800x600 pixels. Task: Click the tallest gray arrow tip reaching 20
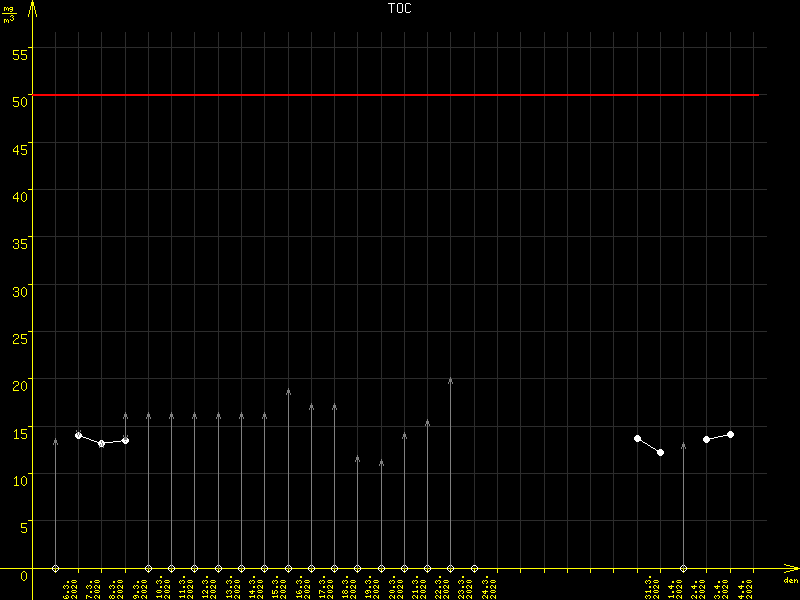[x=451, y=380]
